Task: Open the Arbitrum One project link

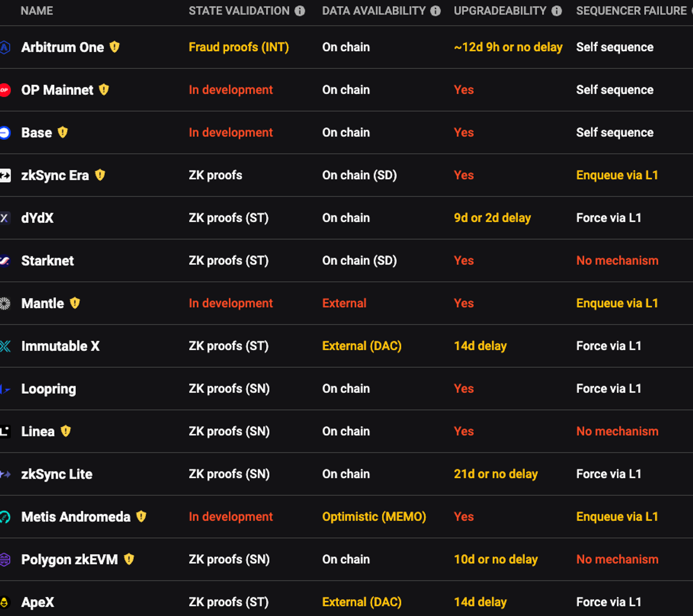Action: point(62,47)
